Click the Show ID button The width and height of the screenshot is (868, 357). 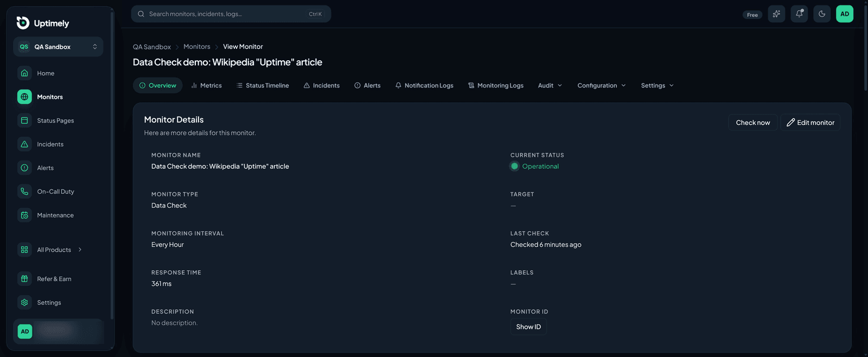[x=528, y=327]
